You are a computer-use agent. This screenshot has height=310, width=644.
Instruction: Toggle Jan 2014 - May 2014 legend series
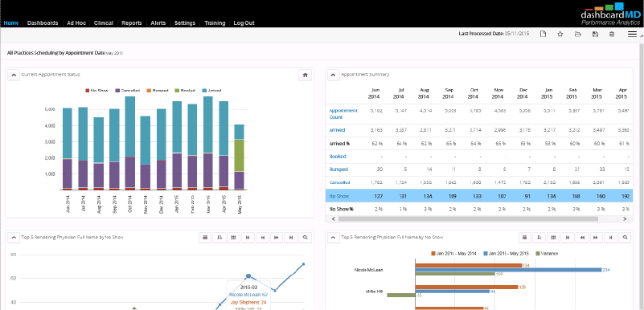pyautogui.click(x=454, y=254)
